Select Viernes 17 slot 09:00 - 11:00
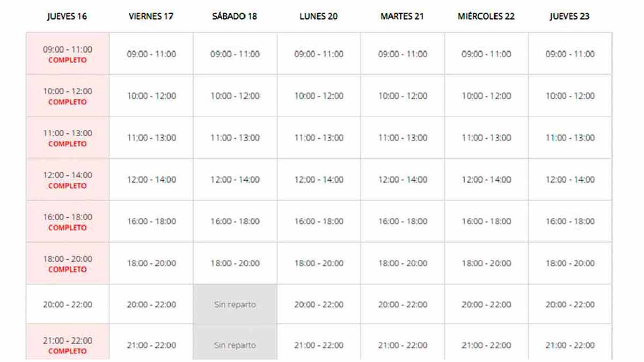644x362 pixels. point(151,54)
